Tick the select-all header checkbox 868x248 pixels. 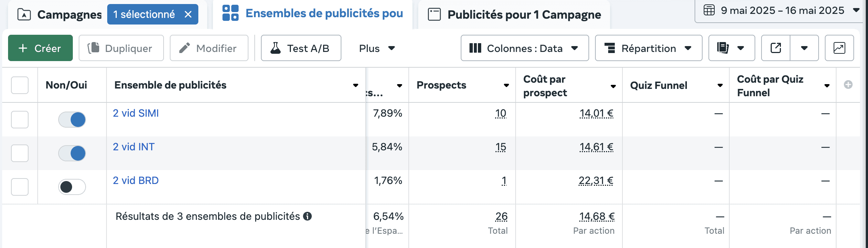click(20, 85)
